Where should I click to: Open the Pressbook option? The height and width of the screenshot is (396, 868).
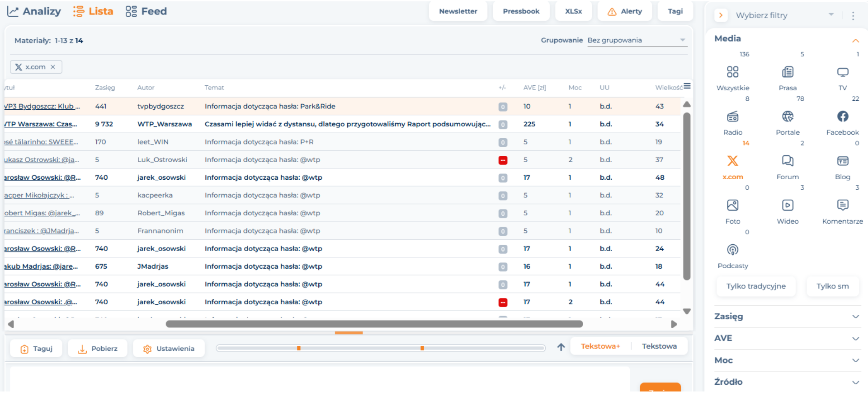pos(521,11)
